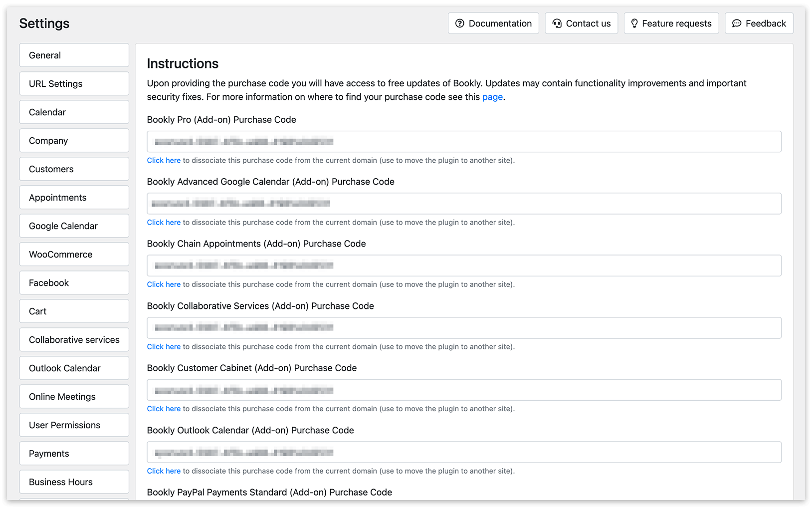Image resolution: width=812 pixels, height=507 pixels.
Task: Focus Advanced Google Calendar purchase code field
Action: click(x=464, y=204)
